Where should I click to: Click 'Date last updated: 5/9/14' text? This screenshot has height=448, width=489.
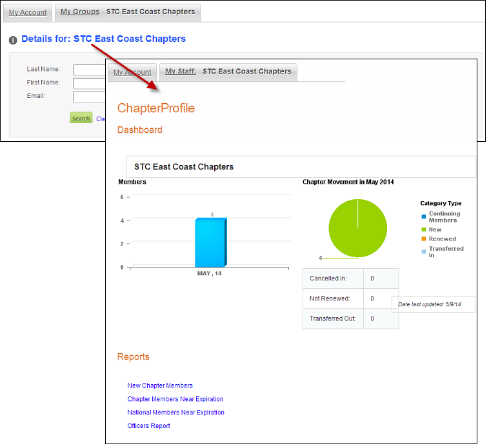point(430,304)
